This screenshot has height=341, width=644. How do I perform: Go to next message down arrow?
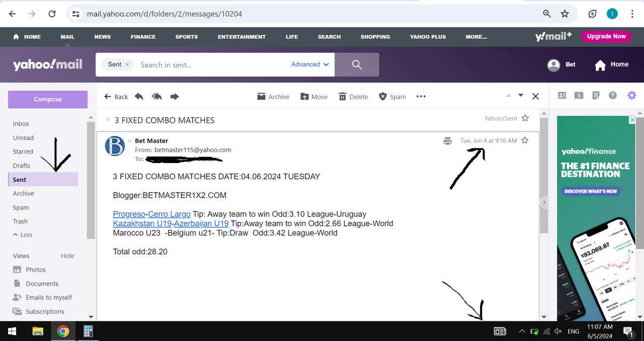[521, 96]
